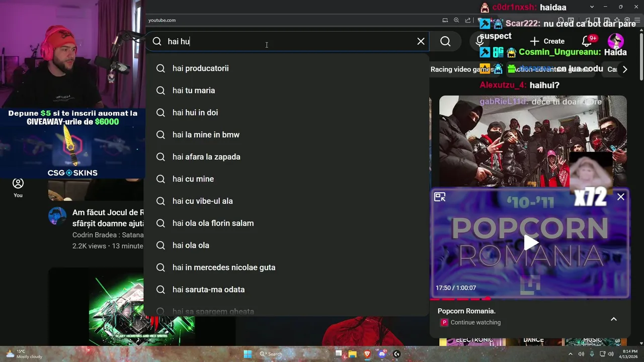Click the magnifier search button beside the search box
The height and width of the screenshot is (362, 644).
(445, 41)
